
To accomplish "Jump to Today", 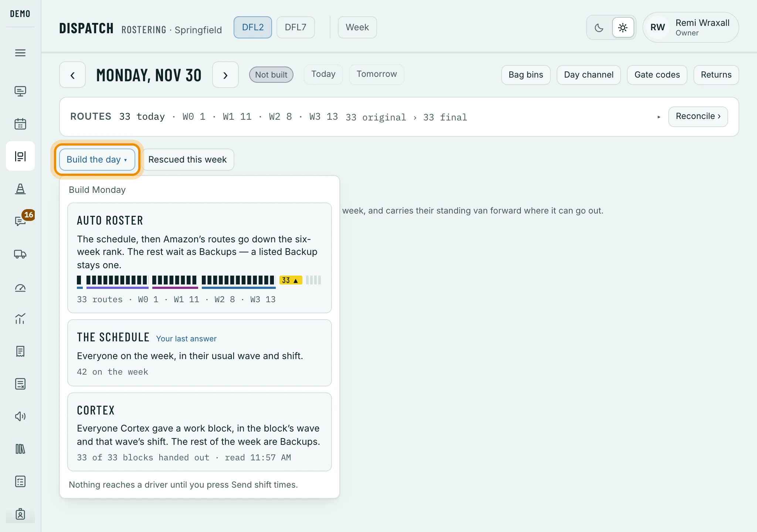I will tap(323, 74).
